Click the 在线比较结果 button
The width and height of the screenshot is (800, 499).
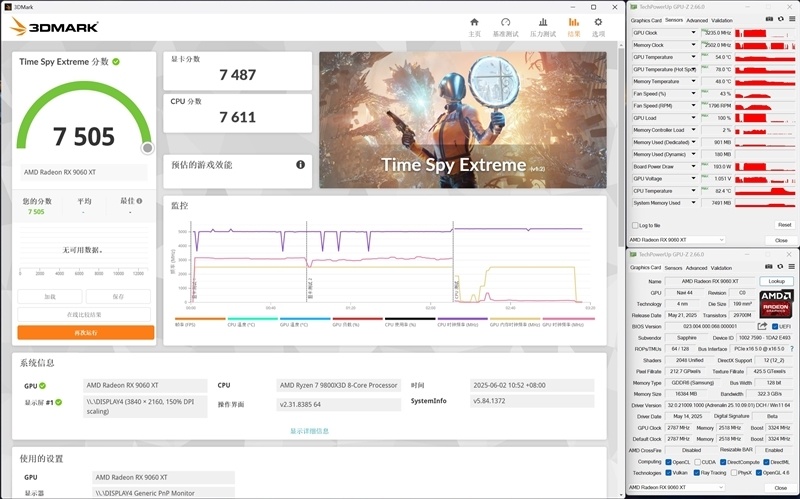[x=84, y=314]
